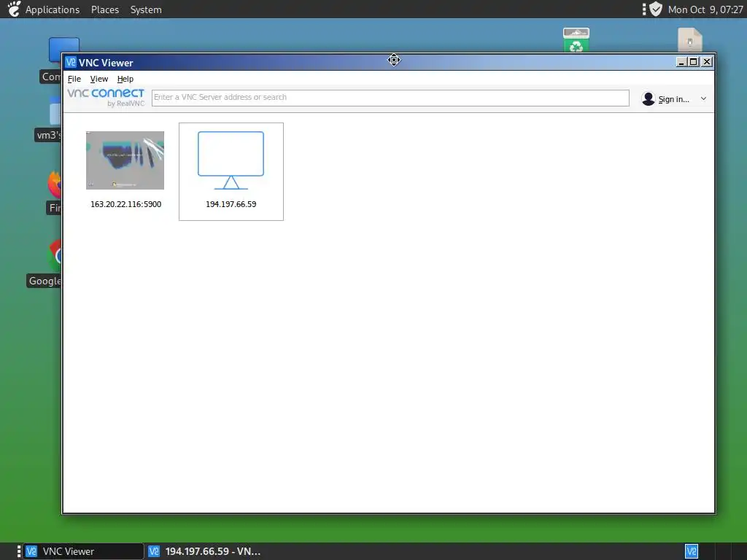747x560 pixels.
Task: Click the VNC Connect by RealVNC logo
Action: (106, 97)
